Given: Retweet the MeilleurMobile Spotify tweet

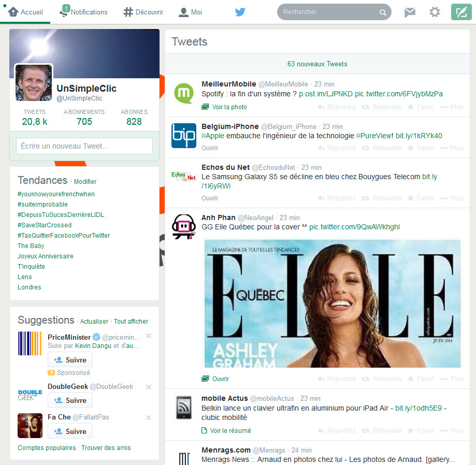Looking at the screenshot, I should click(382, 107).
